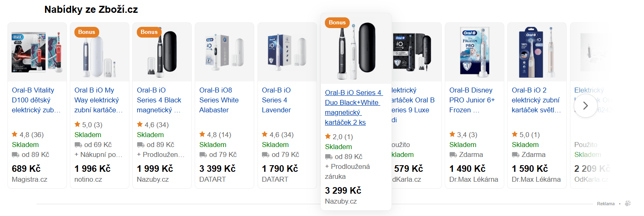Click the Frozen toothbrush product image
Image resolution: width=644 pixels, height=216 pixels.
point(475,52)
